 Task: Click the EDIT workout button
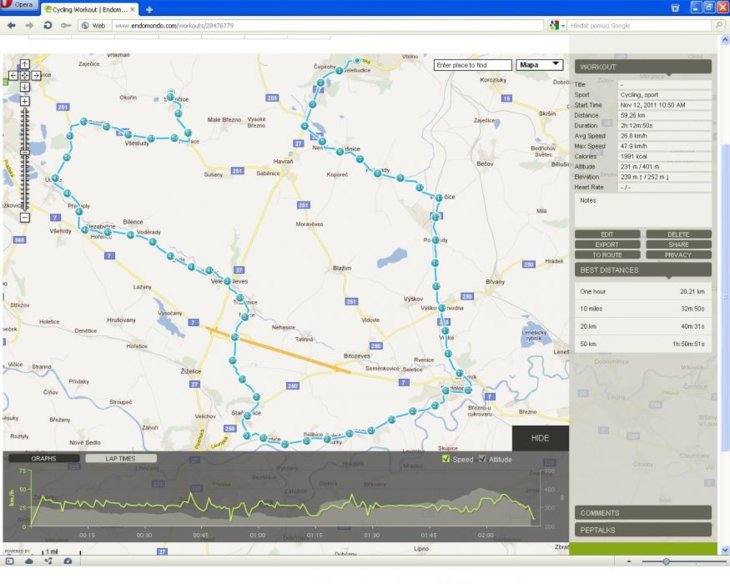[607, 234]
